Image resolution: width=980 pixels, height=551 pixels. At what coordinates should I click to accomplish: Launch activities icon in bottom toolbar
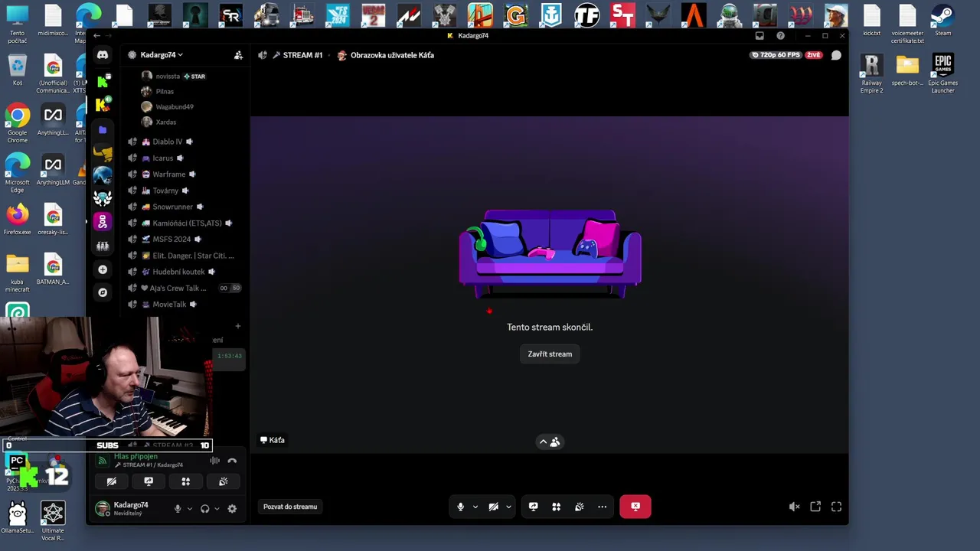pyautogui.click(x=557, y=507)
